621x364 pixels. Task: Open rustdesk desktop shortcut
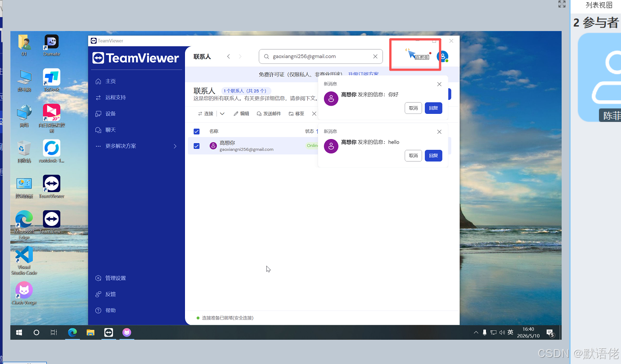click(51, 151)
